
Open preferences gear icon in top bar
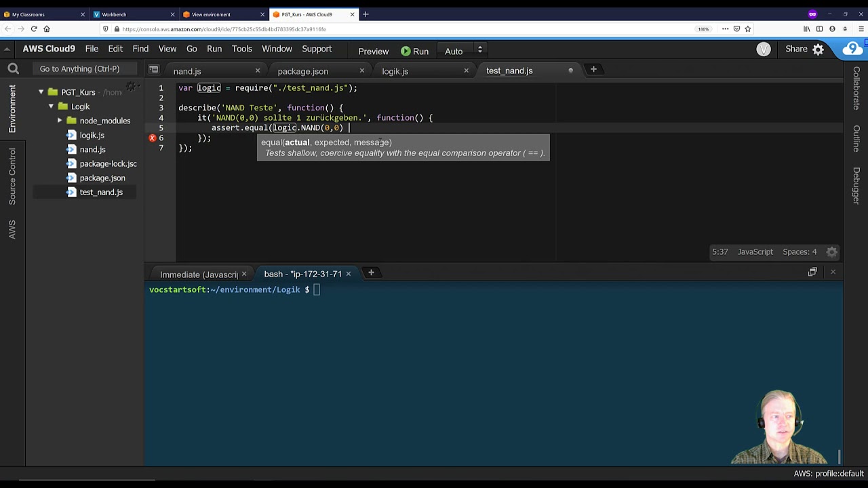(x=818, y=49)
